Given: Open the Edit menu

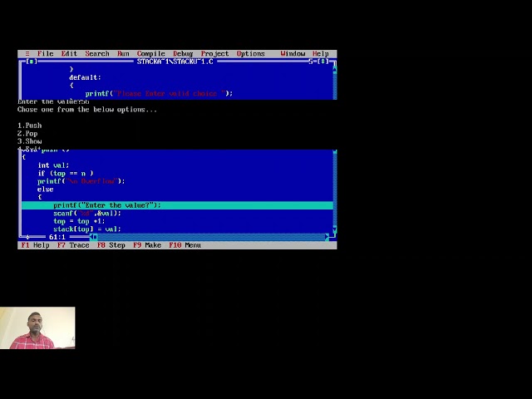Looking at the screenshot, I should point(69,53).
